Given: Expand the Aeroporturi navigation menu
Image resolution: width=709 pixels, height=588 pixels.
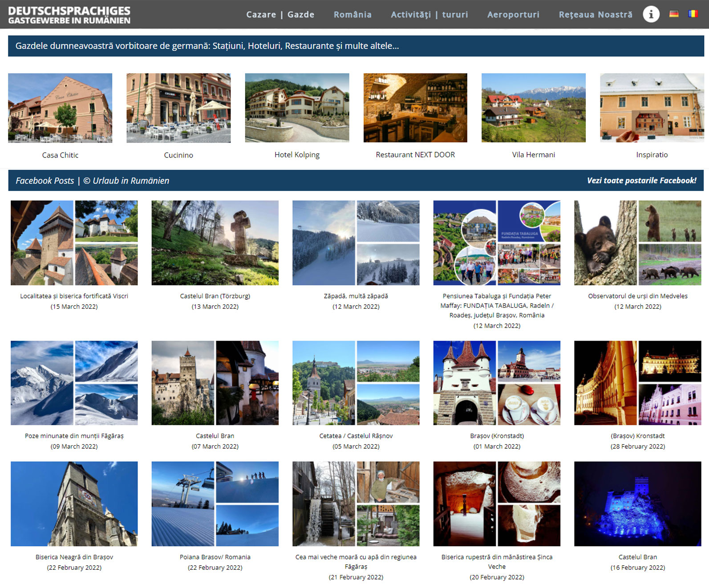Looking at the screenshot, I should 513,15.
